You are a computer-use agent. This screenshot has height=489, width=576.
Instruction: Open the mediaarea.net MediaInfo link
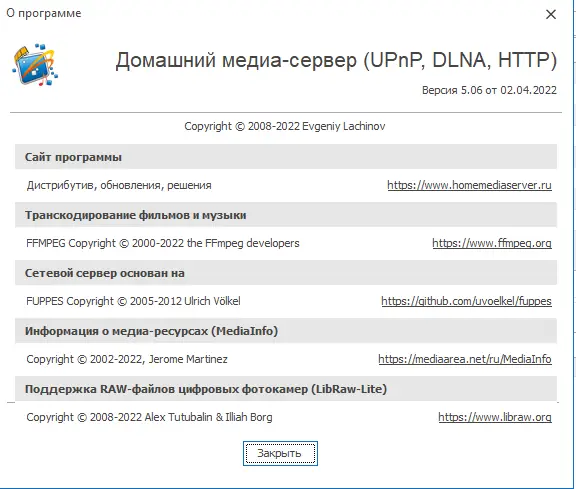point(465,359)
